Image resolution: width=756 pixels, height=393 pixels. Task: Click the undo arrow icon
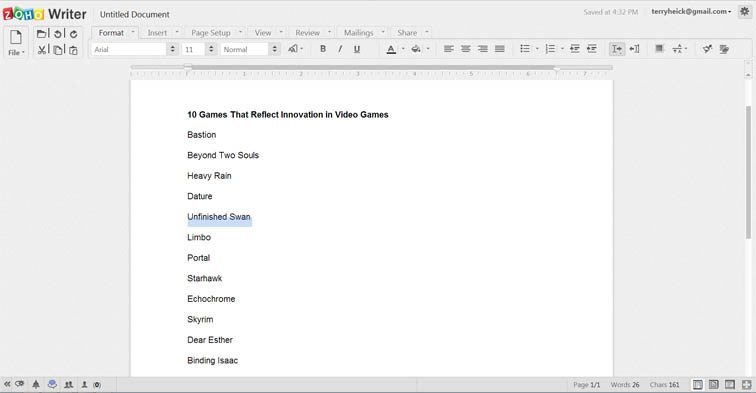tap(58, 34)
